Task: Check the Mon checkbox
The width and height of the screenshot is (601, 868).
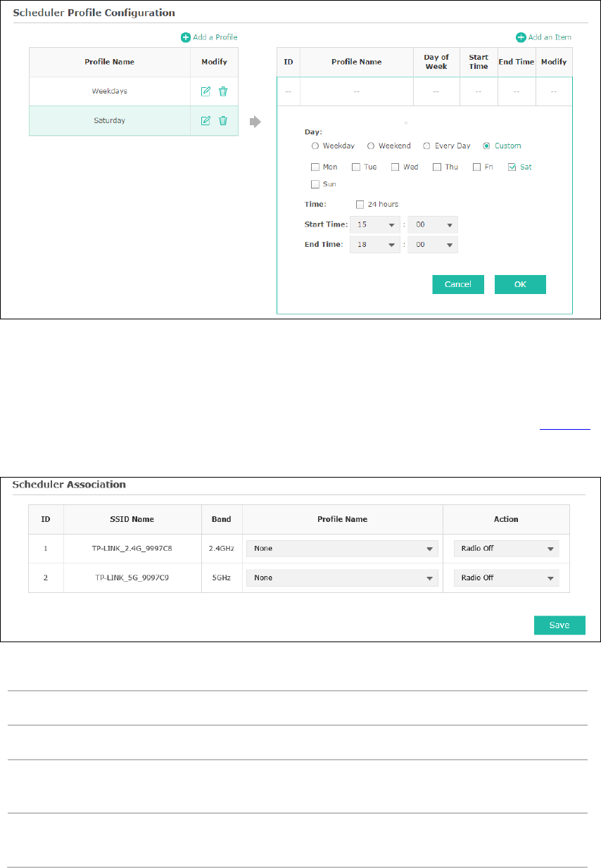Action: (x=315, y=167)
